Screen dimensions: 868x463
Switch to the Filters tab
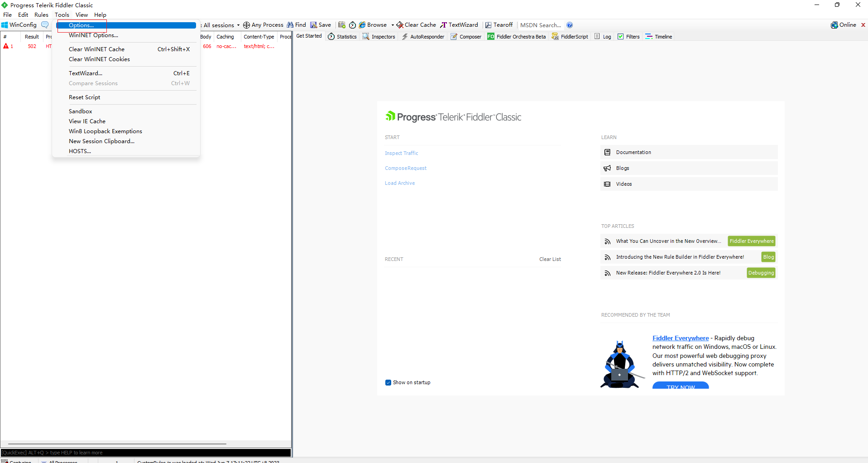(x=628, y=36)
